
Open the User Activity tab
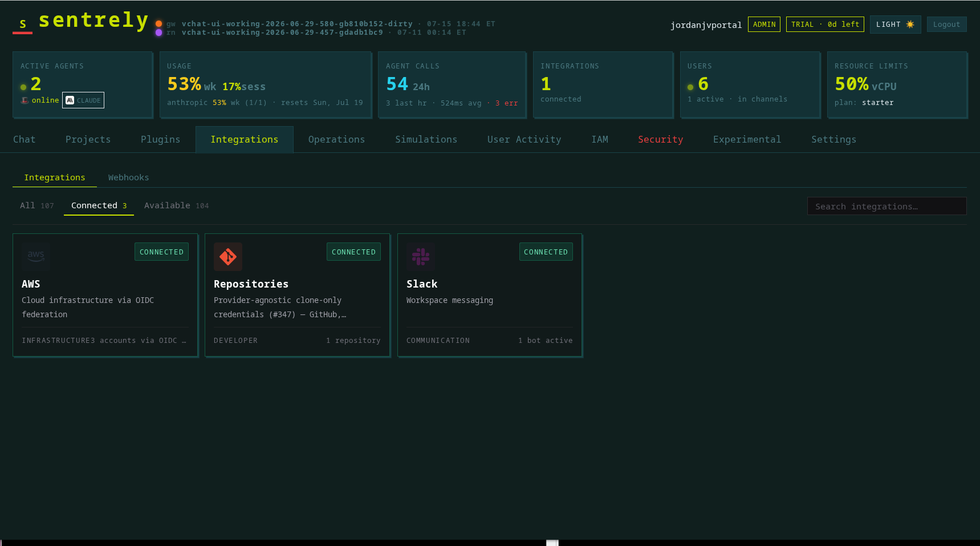[x=524, y=139]
